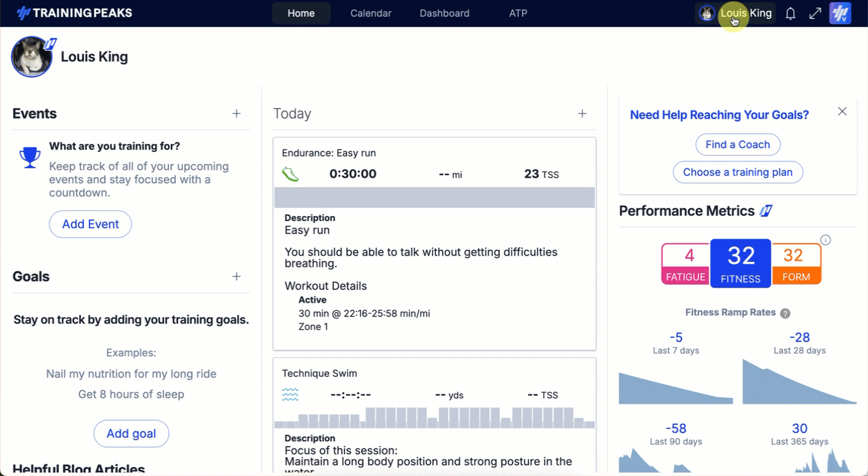Switch to the Calendar tab
This screenshot has width=868, height=476.
371,13
